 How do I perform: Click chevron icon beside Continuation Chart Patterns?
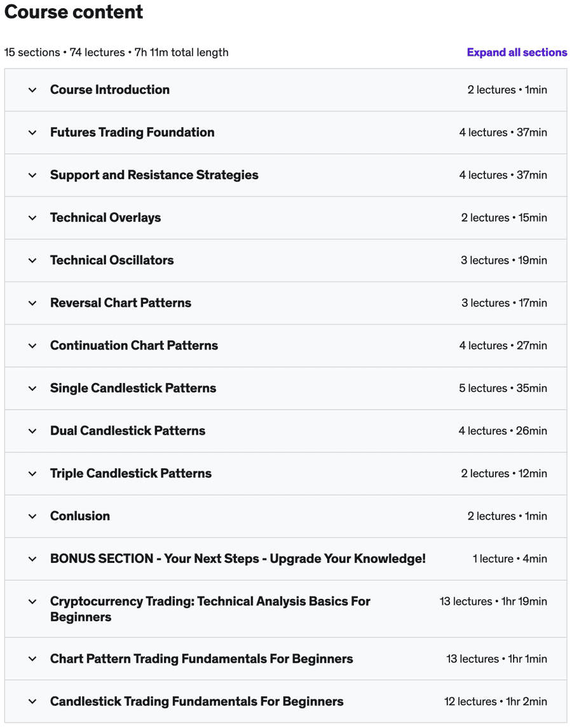point(32,346)
